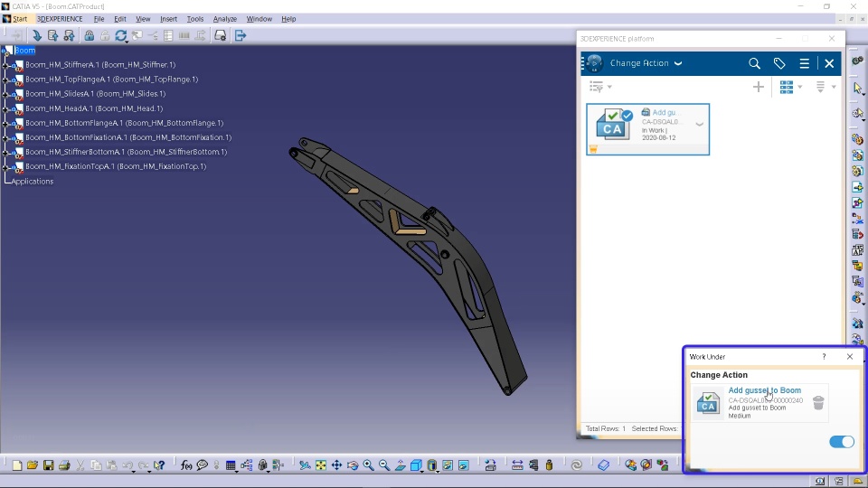Open the Analyze menu
868x488 pixels.
pyautogui.click(x=225, y=19)
